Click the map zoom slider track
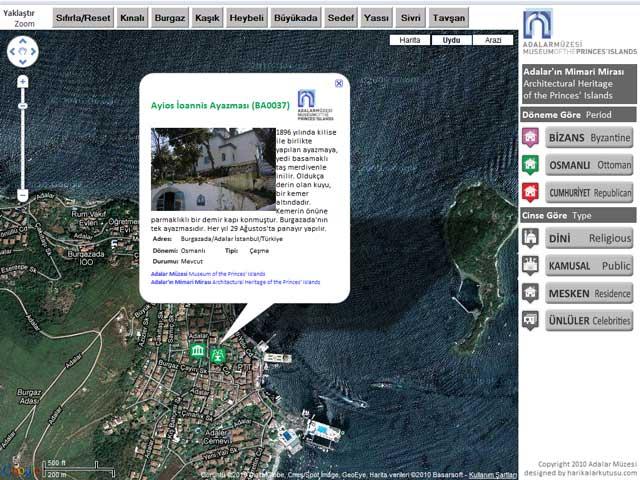The image size is (640, 480). [x=23, y=140]
